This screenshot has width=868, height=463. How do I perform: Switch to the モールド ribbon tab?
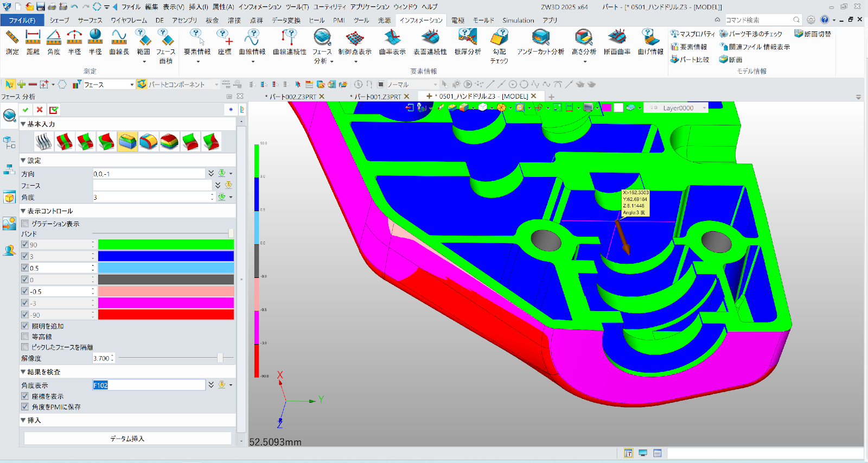coord(483,20)
